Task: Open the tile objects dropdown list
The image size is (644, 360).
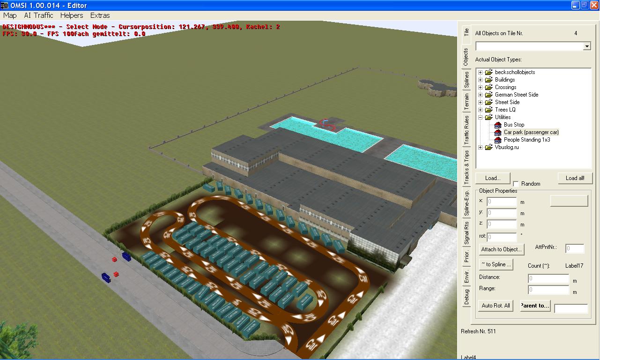Action: 586,46
